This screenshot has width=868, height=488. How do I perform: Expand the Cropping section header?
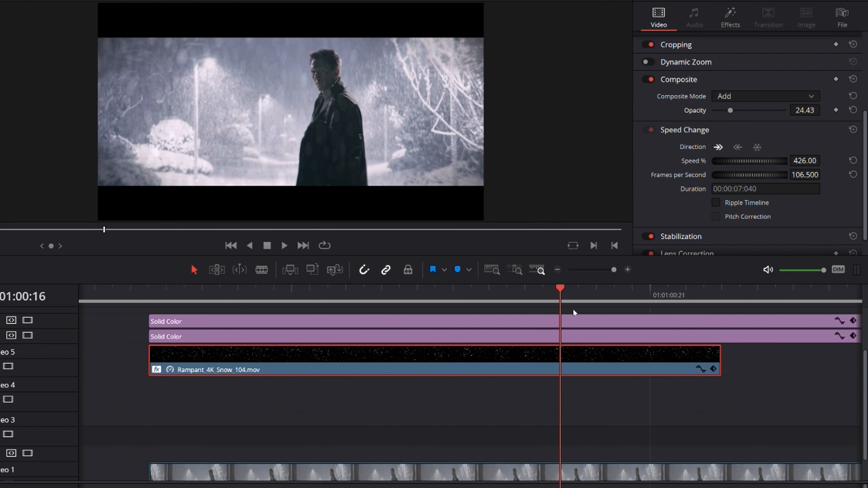(676, 44)
